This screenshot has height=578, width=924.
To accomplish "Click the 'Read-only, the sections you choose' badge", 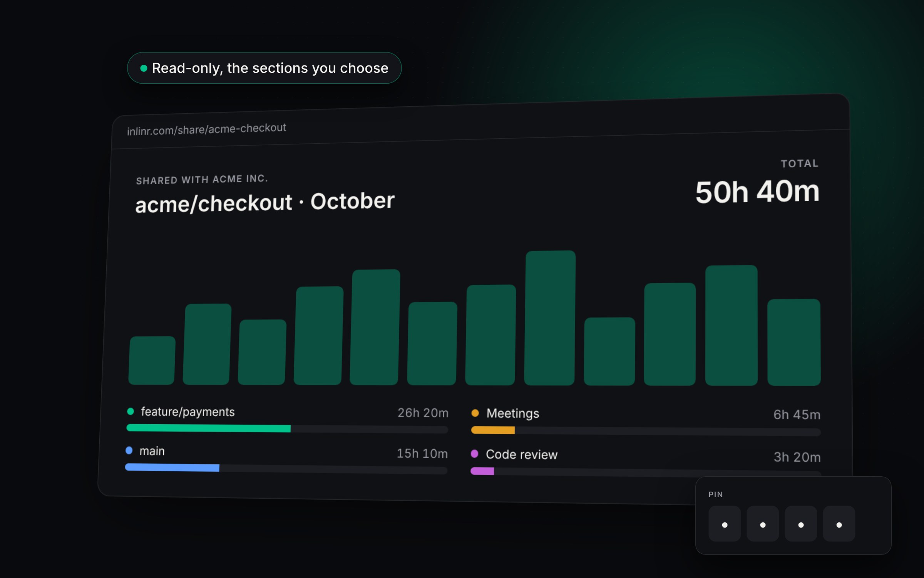I will tap(264, 68).
